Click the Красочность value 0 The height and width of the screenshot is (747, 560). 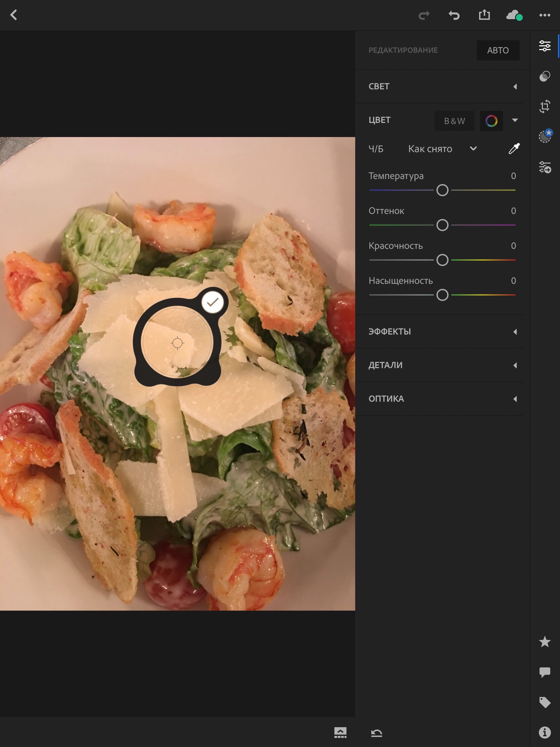point(513,246)
